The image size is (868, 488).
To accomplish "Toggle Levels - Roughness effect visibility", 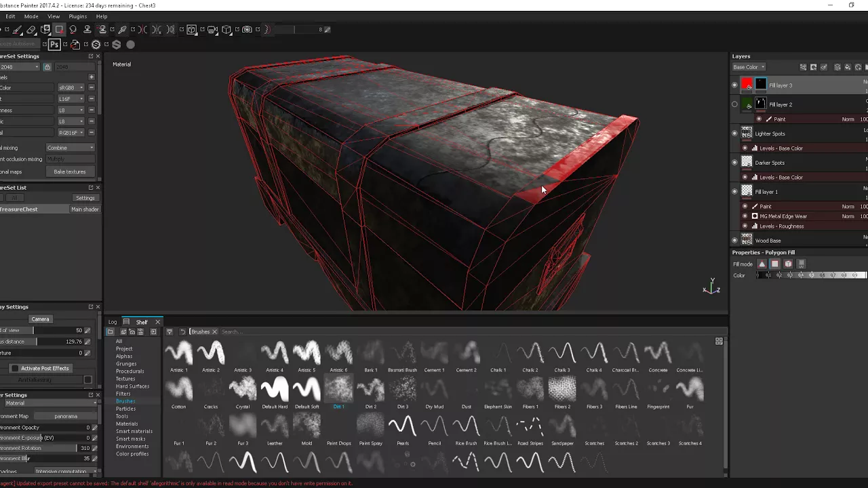I will tap(745, 226).
